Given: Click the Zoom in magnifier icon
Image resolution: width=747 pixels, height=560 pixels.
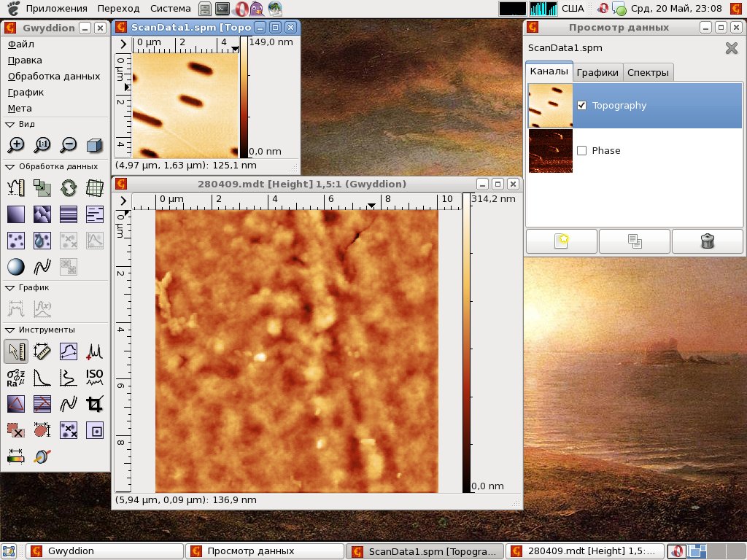Looking at the screenshot, I should pyautogui.click(x=16, y=145).
